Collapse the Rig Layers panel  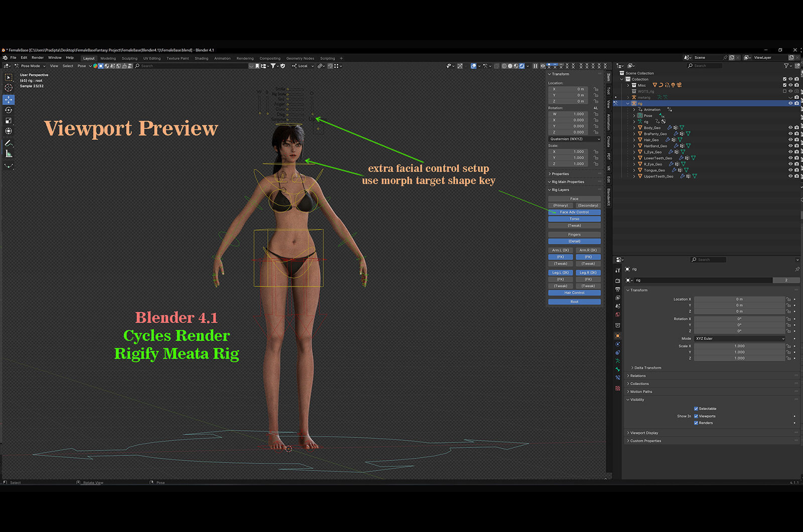coord(560,190)
